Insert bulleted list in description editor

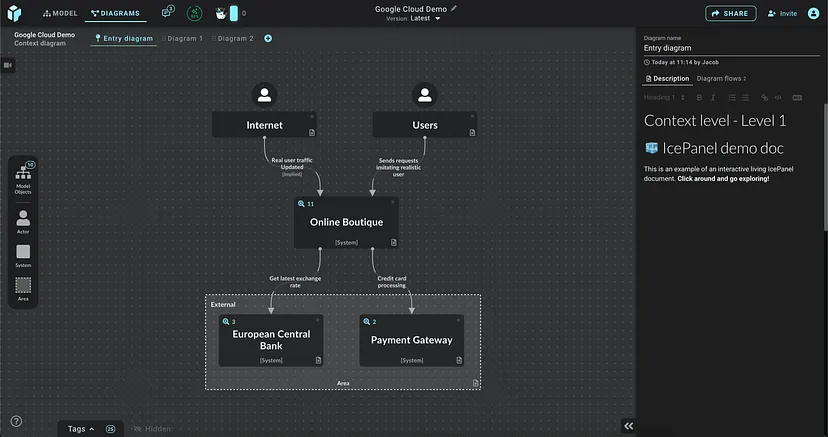745,98
